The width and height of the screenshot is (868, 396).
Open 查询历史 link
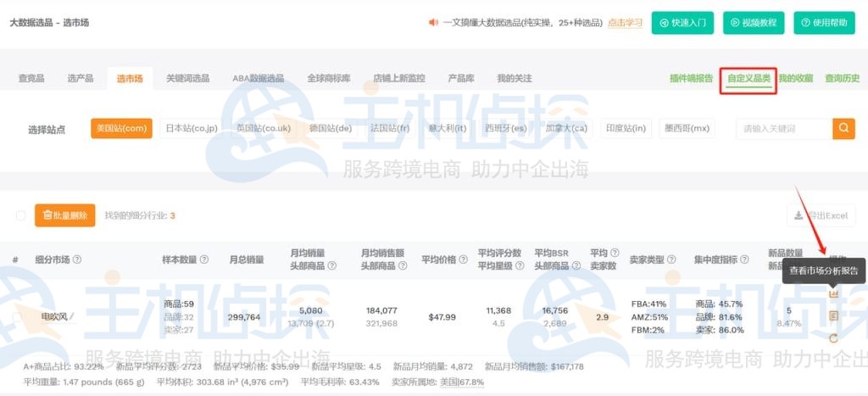(x=842, y=79)
